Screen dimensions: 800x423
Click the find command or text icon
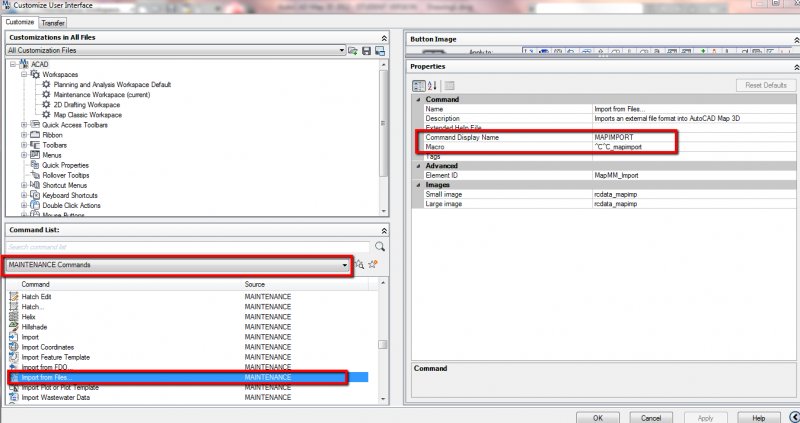359,264
